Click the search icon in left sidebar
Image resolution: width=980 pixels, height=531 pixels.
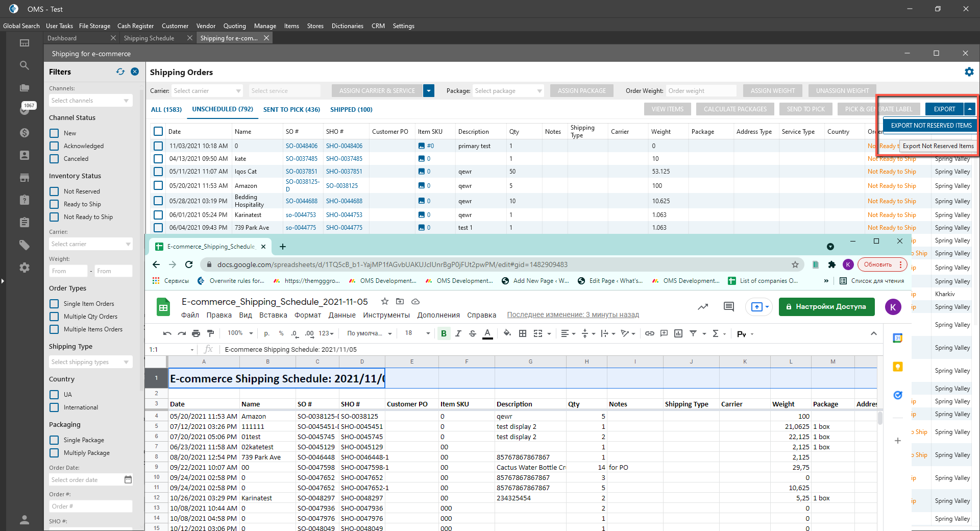[x=24, y=65]
